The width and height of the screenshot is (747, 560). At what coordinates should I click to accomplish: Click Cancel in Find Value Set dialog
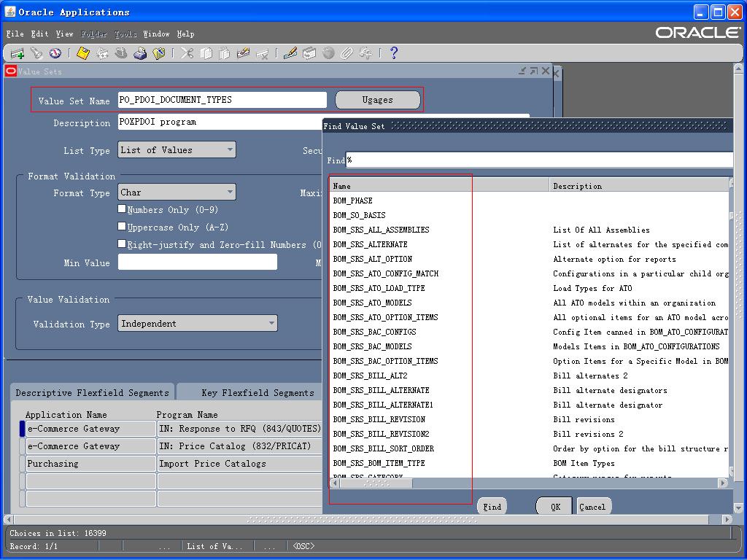(x=592, y=507)
